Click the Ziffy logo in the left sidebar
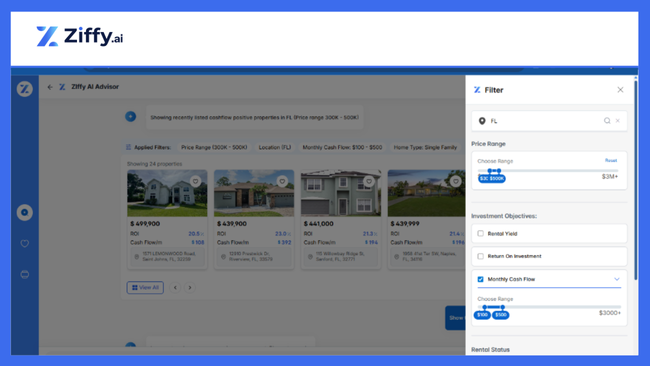The image size is (650, 366). click(24, 89)
